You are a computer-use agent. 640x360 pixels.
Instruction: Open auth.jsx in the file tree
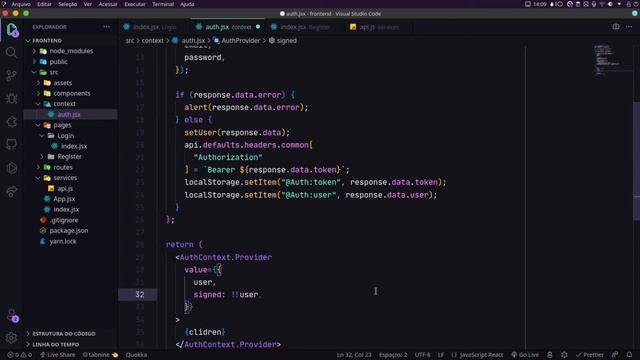71,114
